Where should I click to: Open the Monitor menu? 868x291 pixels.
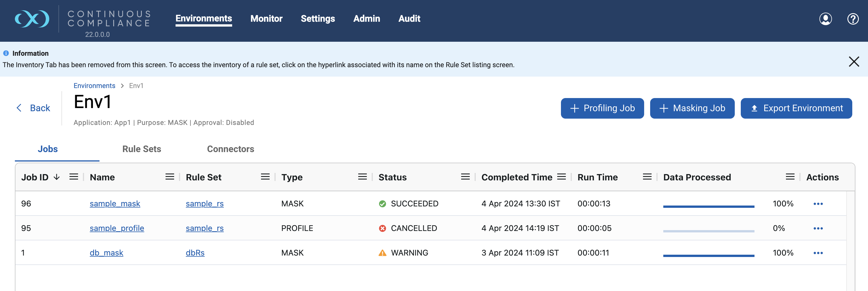(266, 19)
